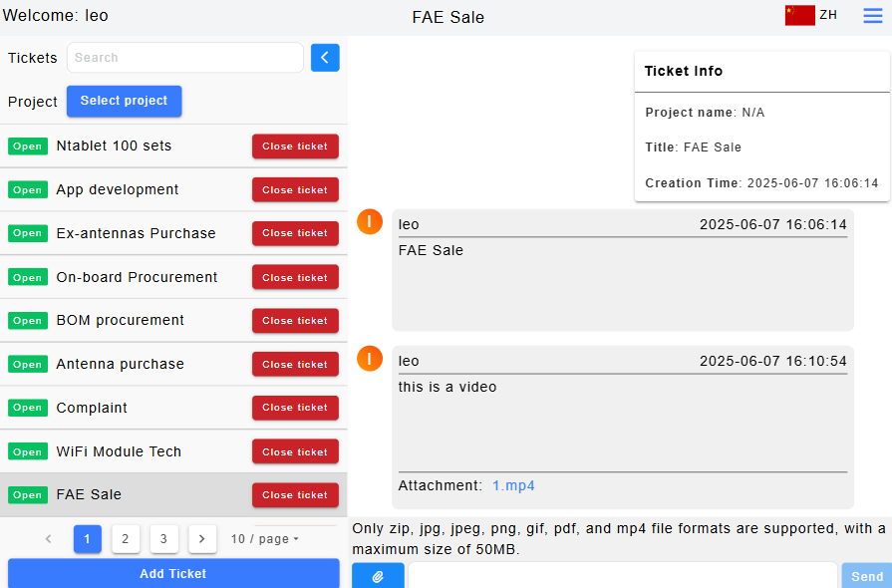The height and width of the screenshot is (588, 892).
Task: Open the Select project dropdown
Action: 124,101
